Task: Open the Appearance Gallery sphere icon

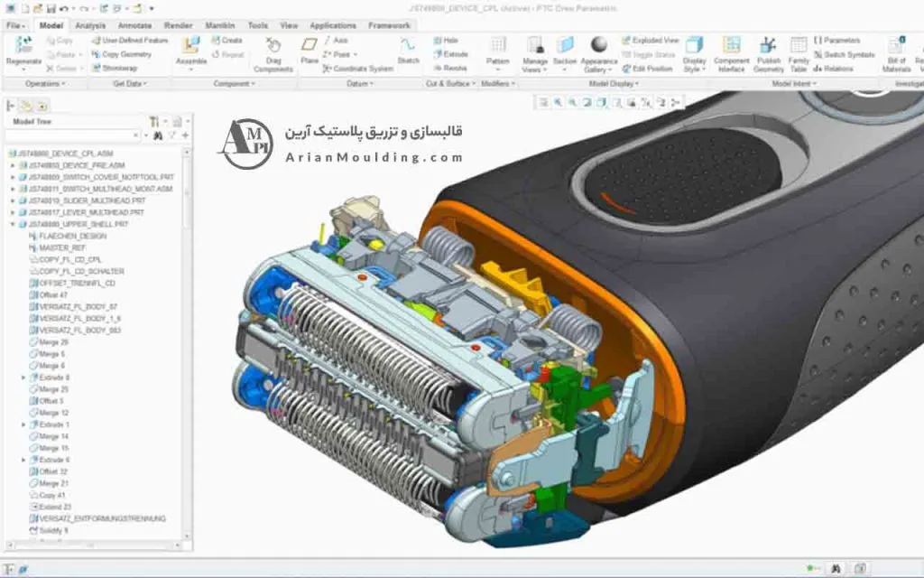Action: coord(599,49)
